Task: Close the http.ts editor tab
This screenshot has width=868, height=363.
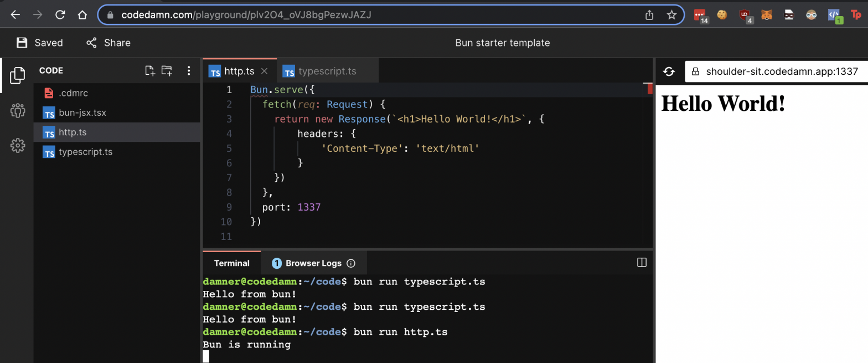Action: click(x=264, y=71)
